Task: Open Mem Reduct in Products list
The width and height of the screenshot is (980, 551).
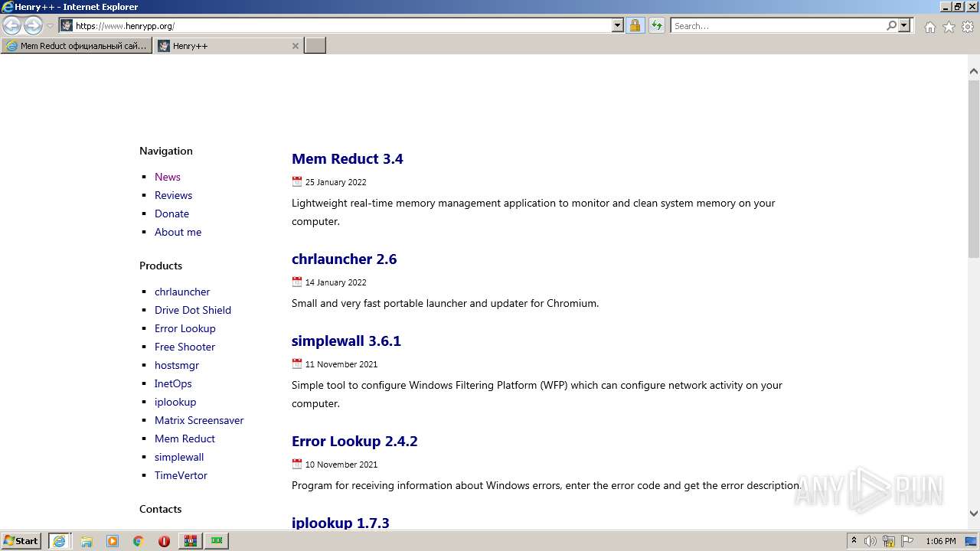Action: pyautogui.click(x=185, y=439)
